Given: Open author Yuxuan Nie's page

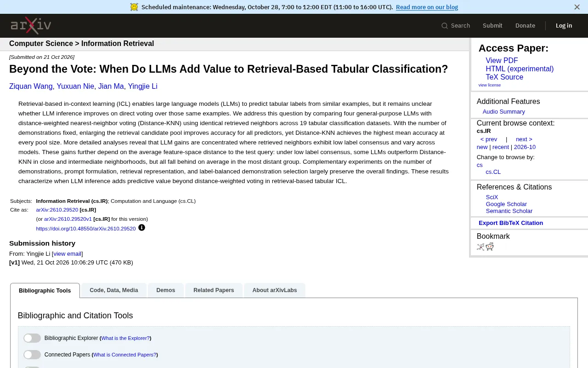Looking at the screenshot, I should 75,86.
